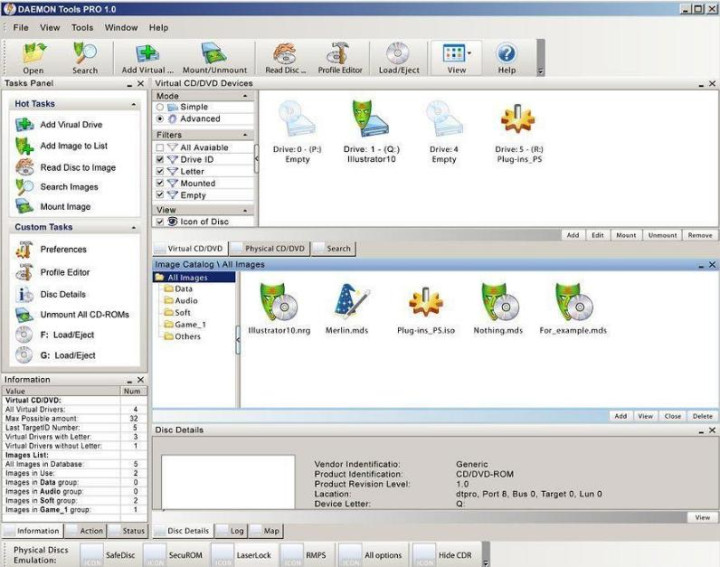This screenshot has height=567, width=720.
Task: Select Drive 4 empty device
Action: 444,132
